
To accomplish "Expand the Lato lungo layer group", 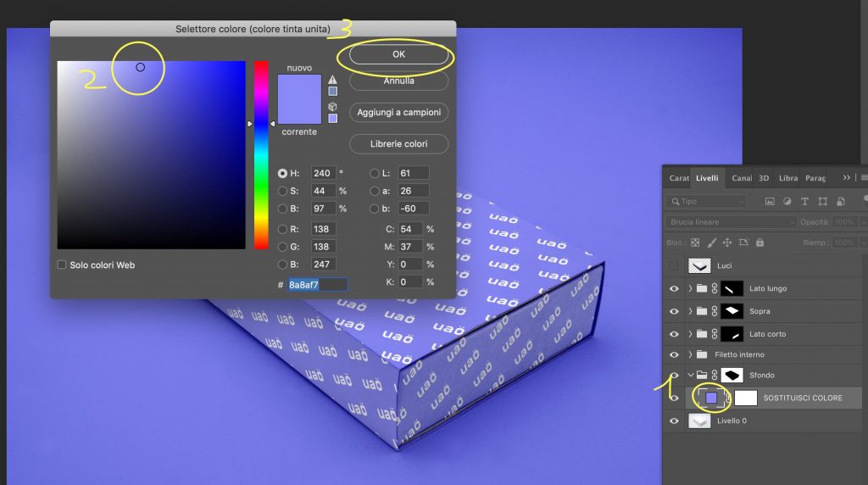I will (690, 288).
